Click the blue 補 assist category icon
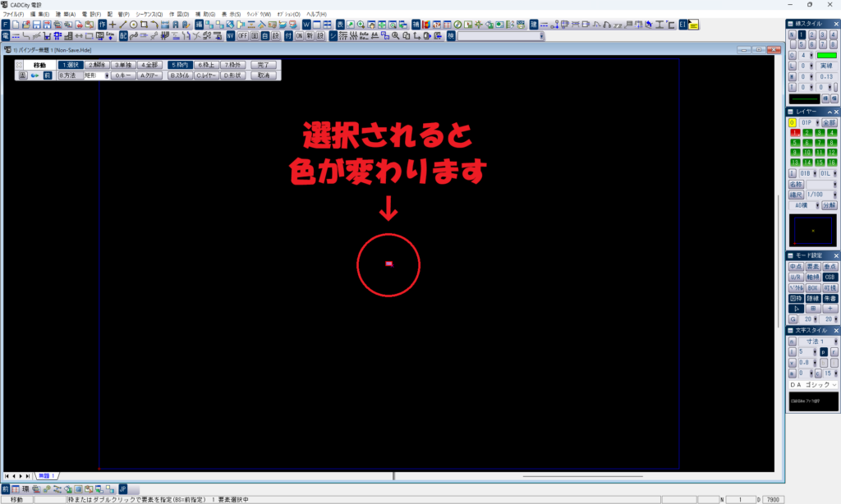 tap(416, 25)
